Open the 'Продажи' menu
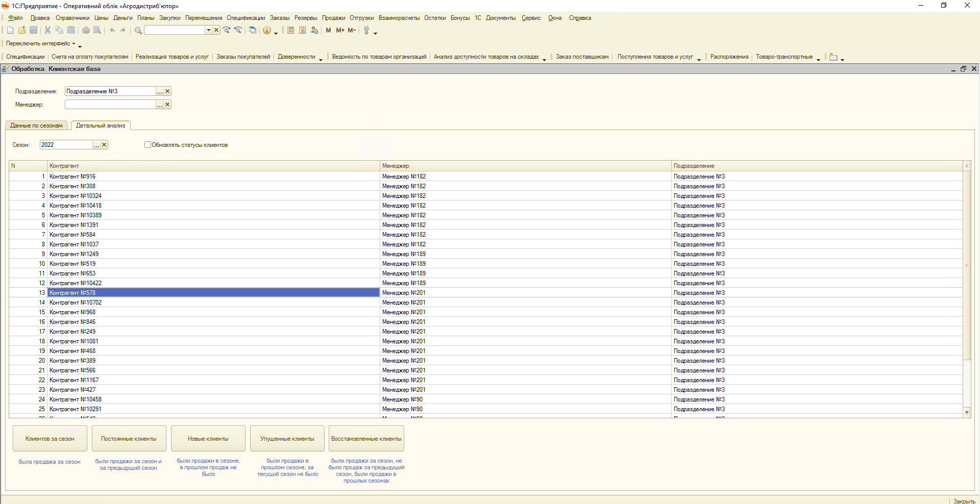Viewport: 980px width, 504px height. (333, 18)
